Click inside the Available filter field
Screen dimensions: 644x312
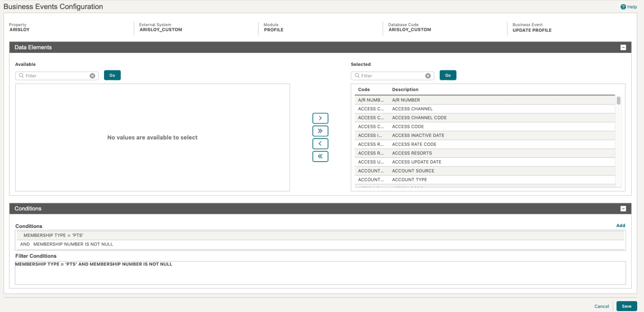[54, 75]
